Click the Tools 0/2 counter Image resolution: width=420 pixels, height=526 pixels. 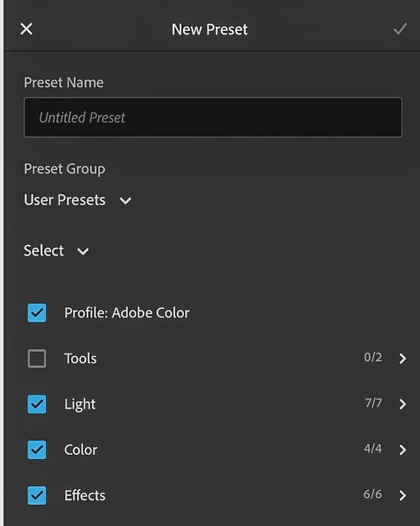[x=373, y=358]
